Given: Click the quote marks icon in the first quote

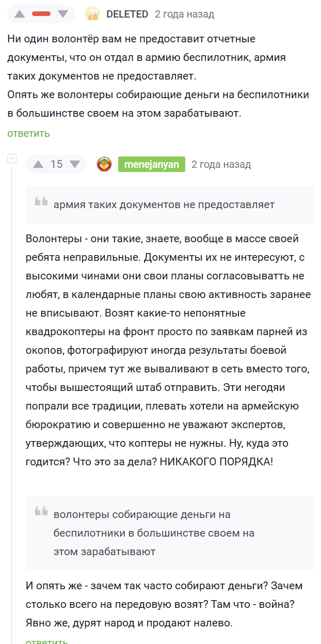Looking at the screenshot, I should click(x=41, y=201).
